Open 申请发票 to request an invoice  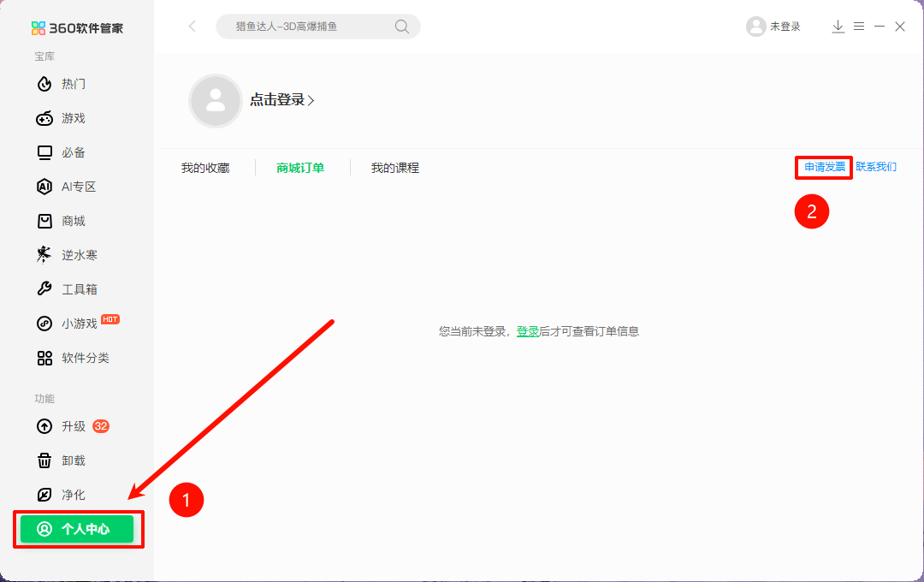(x=823, y=167)
